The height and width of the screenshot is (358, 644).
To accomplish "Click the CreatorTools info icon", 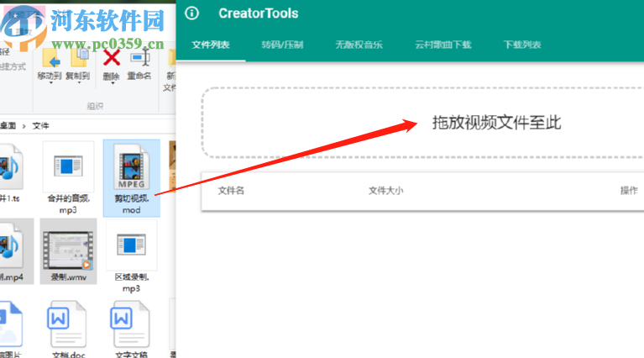I will [x=191, y=13].
